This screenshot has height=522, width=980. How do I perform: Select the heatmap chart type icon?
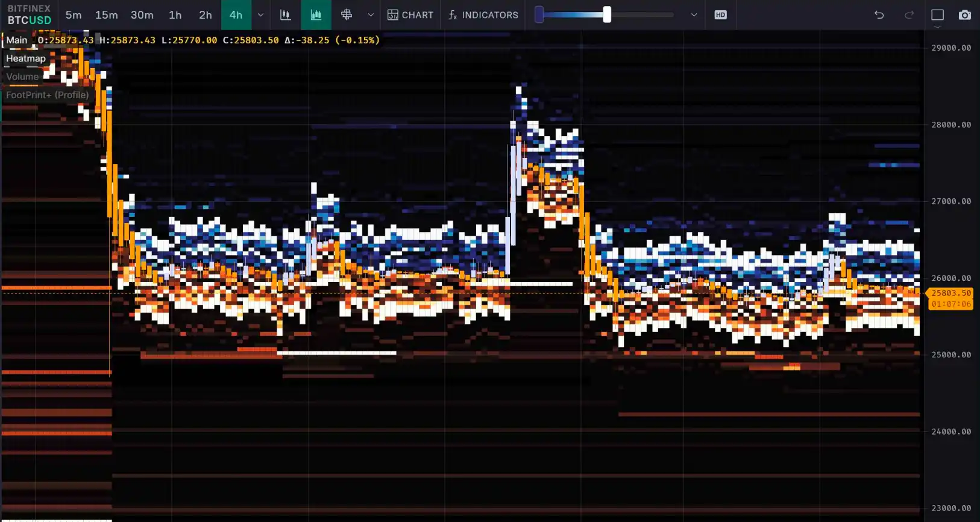click(316, 15)
